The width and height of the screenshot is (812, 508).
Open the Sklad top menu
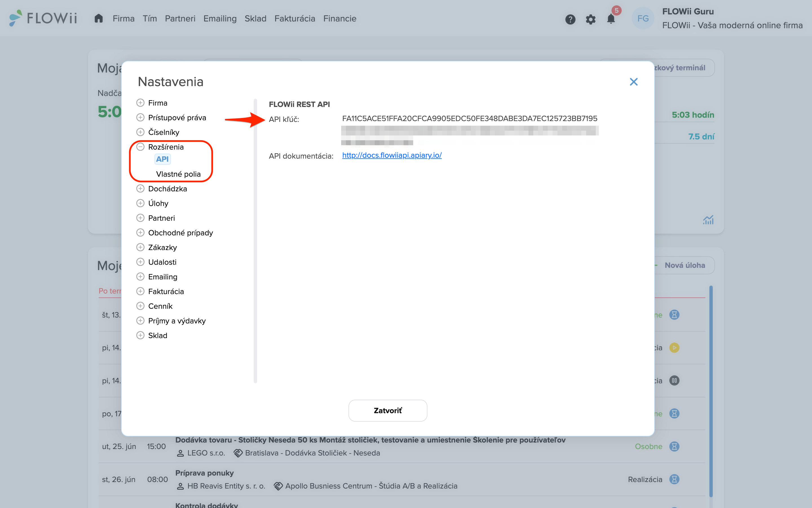(255, 18)
